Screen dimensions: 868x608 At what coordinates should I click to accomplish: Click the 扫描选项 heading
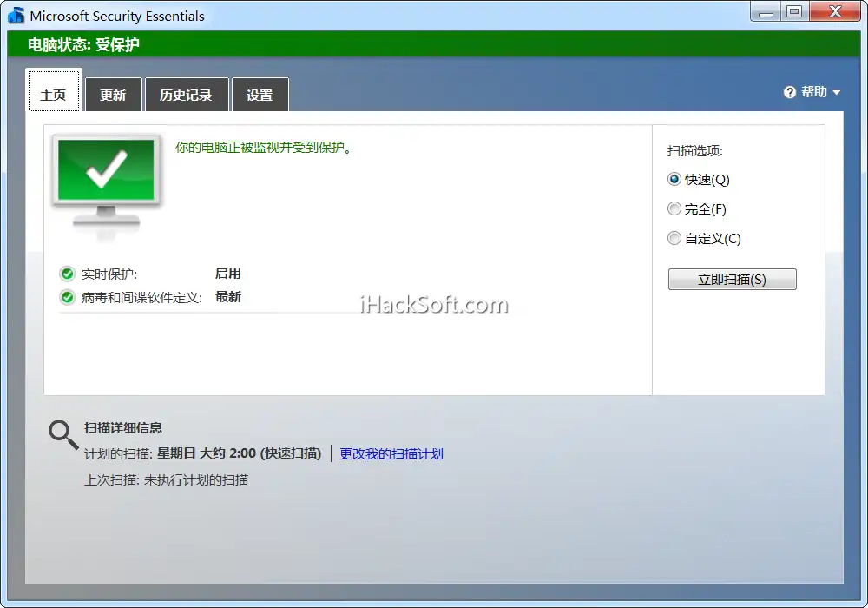695,150
